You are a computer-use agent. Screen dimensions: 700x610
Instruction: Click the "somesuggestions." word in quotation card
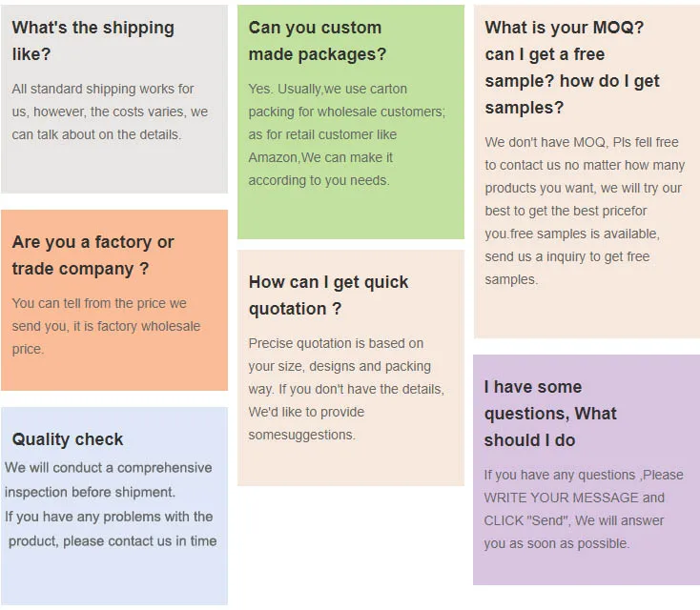pos(301,435)
